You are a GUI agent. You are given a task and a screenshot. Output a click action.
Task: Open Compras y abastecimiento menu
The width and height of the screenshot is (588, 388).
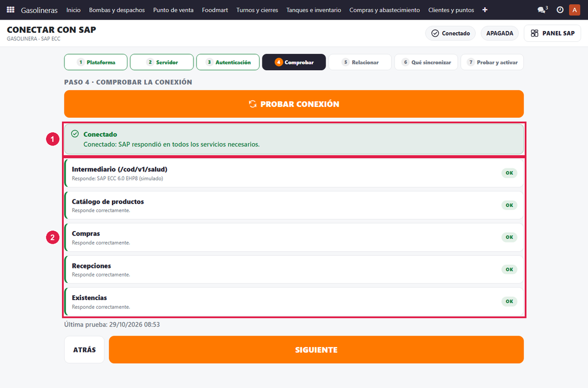385,10
